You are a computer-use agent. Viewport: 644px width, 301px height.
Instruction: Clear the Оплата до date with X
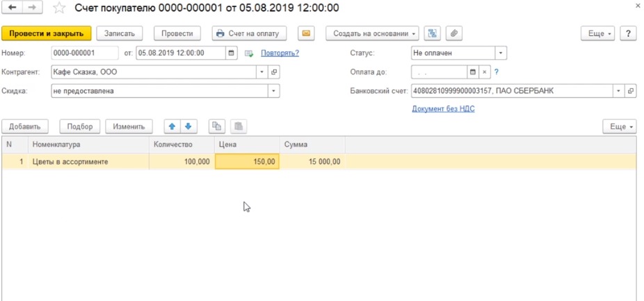485,72
